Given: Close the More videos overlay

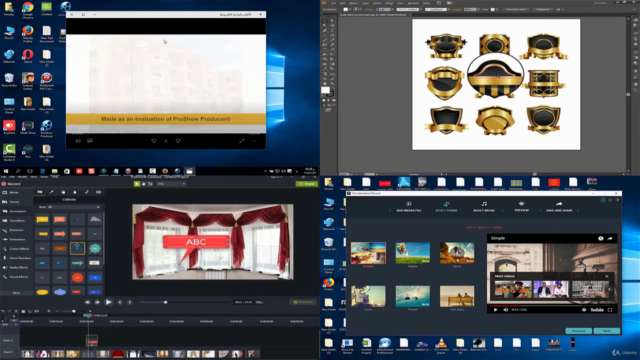Looking at the screenshot, I should point(607,276).
